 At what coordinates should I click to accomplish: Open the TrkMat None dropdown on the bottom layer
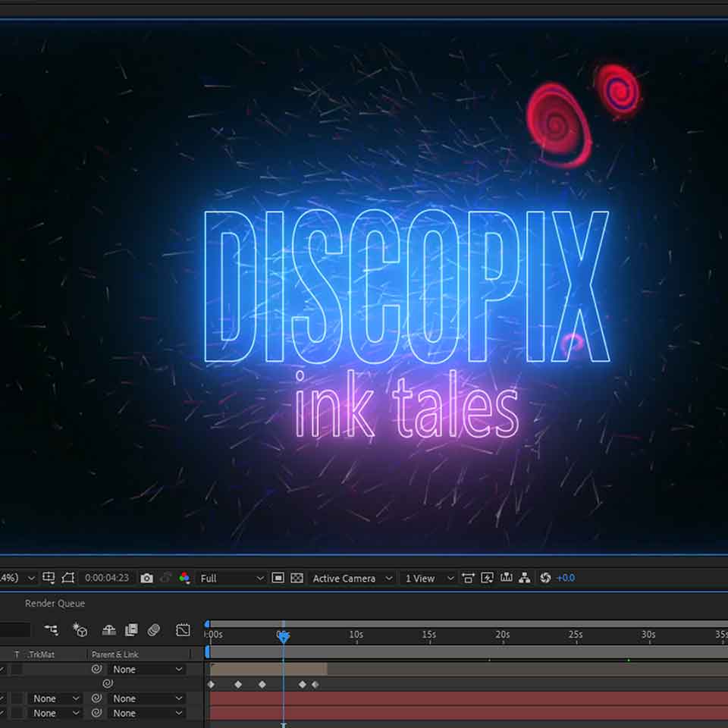click(55, 713)
